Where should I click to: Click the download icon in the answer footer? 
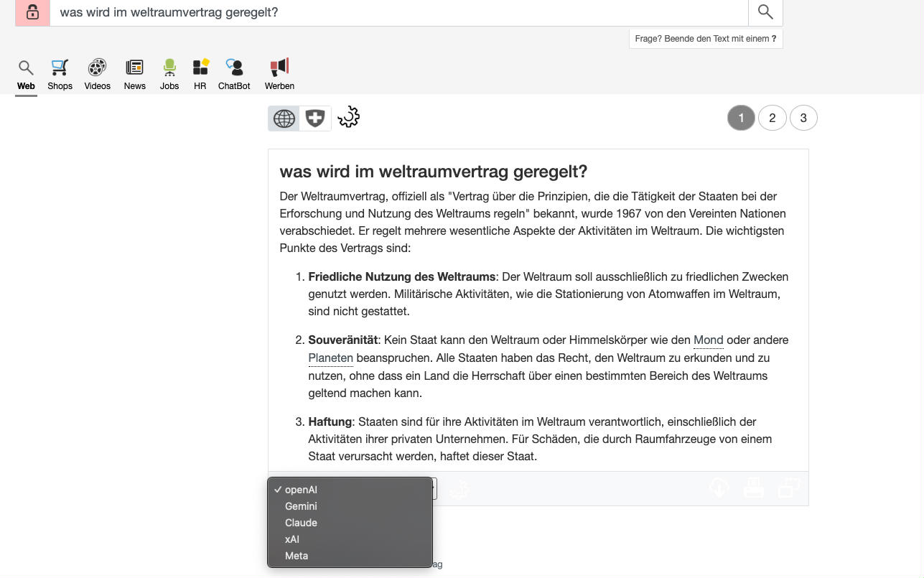[719, 488]
